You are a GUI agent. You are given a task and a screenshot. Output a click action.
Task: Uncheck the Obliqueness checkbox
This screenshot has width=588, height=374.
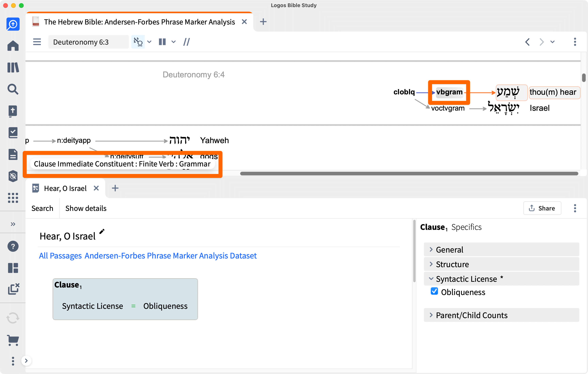point(434,291)
